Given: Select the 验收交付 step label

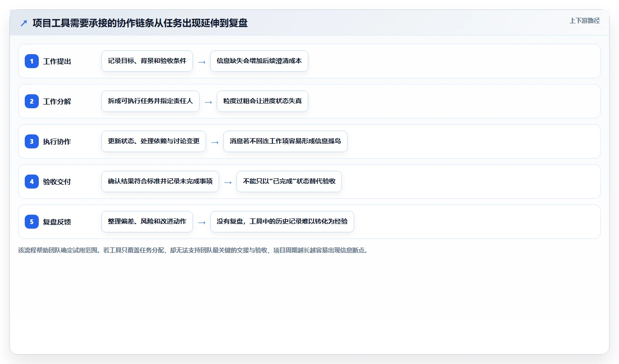Looking at the screenshot, I should click(x=57, y=182).
